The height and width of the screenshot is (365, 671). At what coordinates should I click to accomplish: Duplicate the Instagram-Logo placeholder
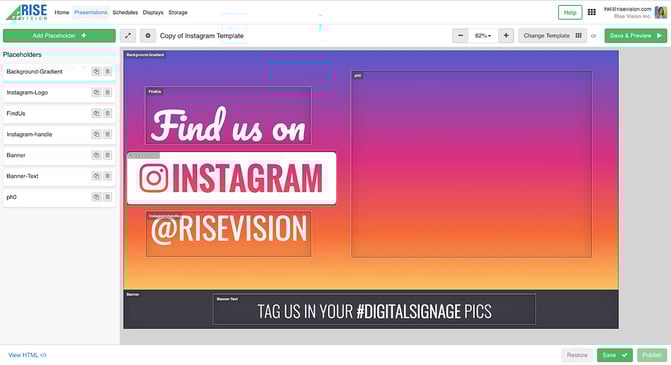96,92
